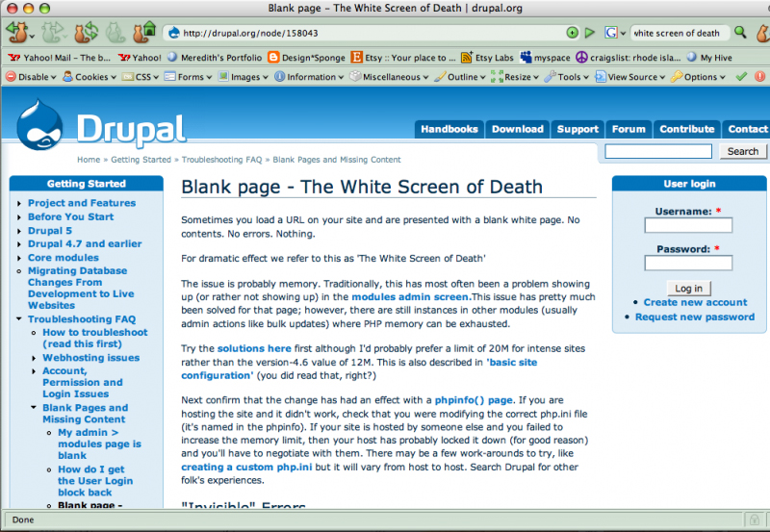The height and width of the screenshot is (532, 770).
Task: Open the Images dropdown menu
Action: click(244, 77)
